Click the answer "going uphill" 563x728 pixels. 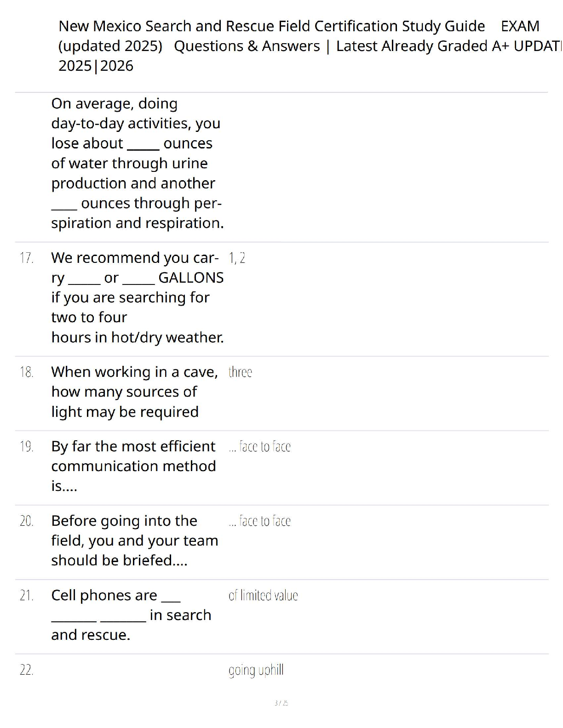[x=256, y=670]
